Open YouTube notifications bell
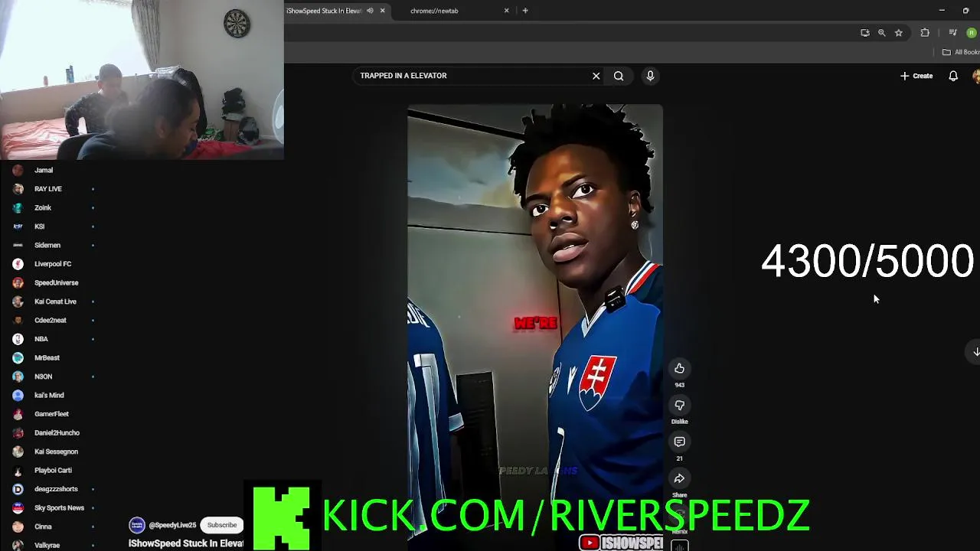The image size is (980, 551). click(x=953, y=76)
